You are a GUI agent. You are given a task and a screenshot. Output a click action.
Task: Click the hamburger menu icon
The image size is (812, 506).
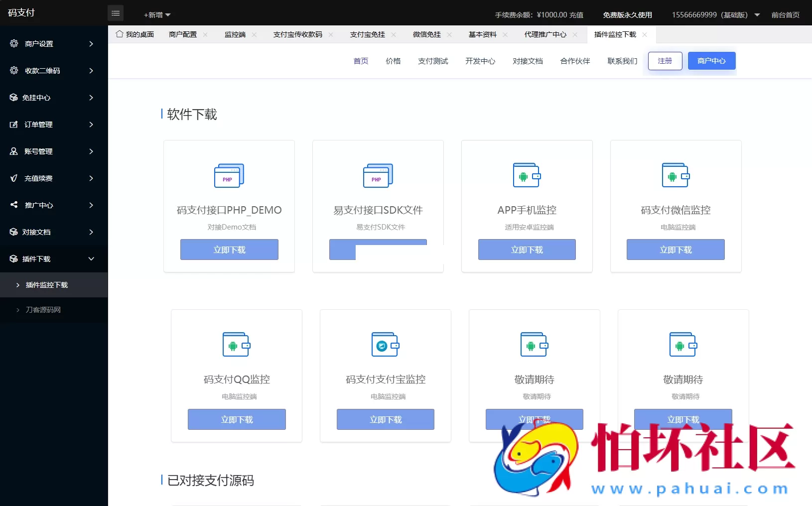point(116,13)
